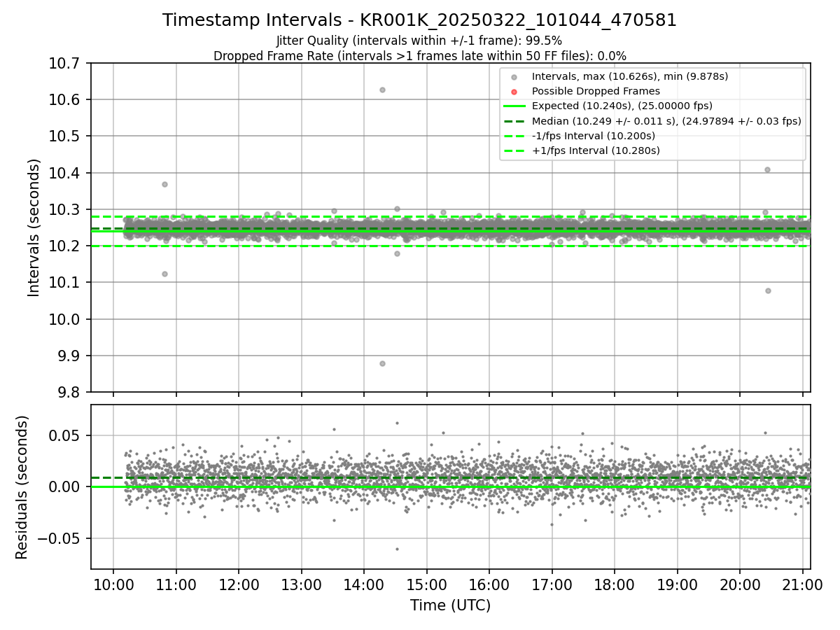The height and width of the screenshot is (630, 840).
Task: Click the '9.8' y-axis tick label
Action: point(70,392)
